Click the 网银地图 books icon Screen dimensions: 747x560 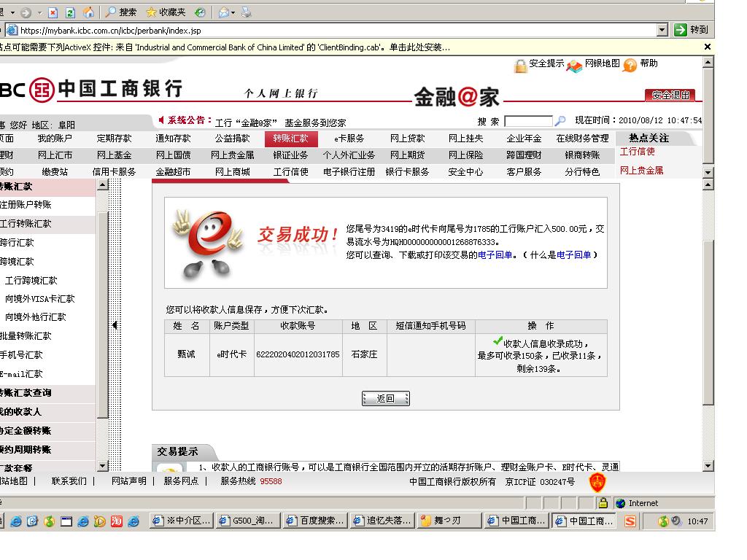coord(575,66)
